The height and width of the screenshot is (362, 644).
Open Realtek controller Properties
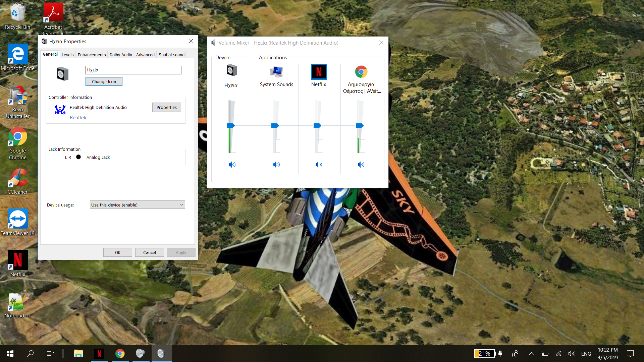(166, 107)
